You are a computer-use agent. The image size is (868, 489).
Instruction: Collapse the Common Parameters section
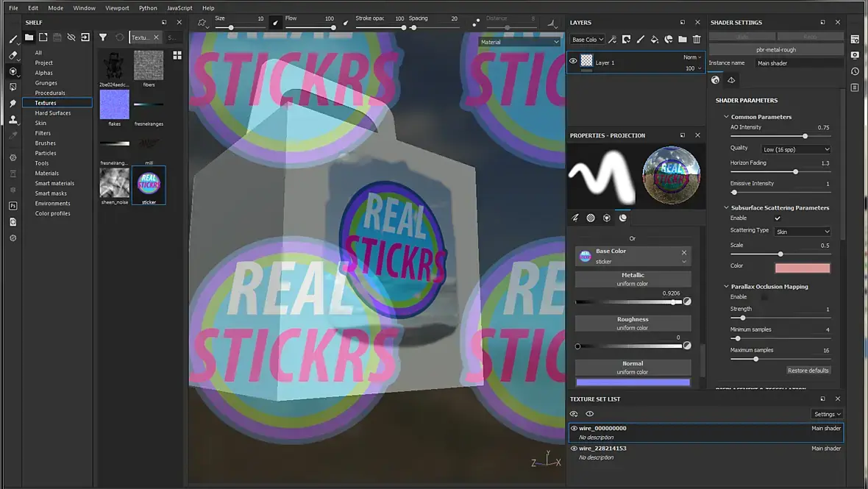(x=726, y=117)
